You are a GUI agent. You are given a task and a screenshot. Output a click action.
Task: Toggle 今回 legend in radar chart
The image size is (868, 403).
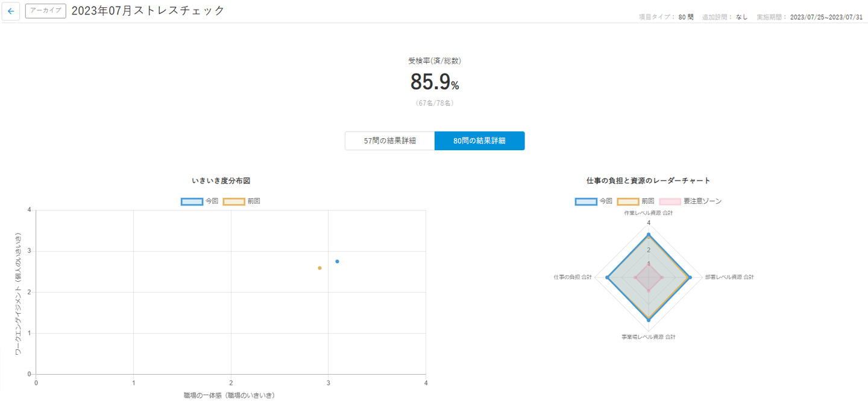(x=594, y=201)
